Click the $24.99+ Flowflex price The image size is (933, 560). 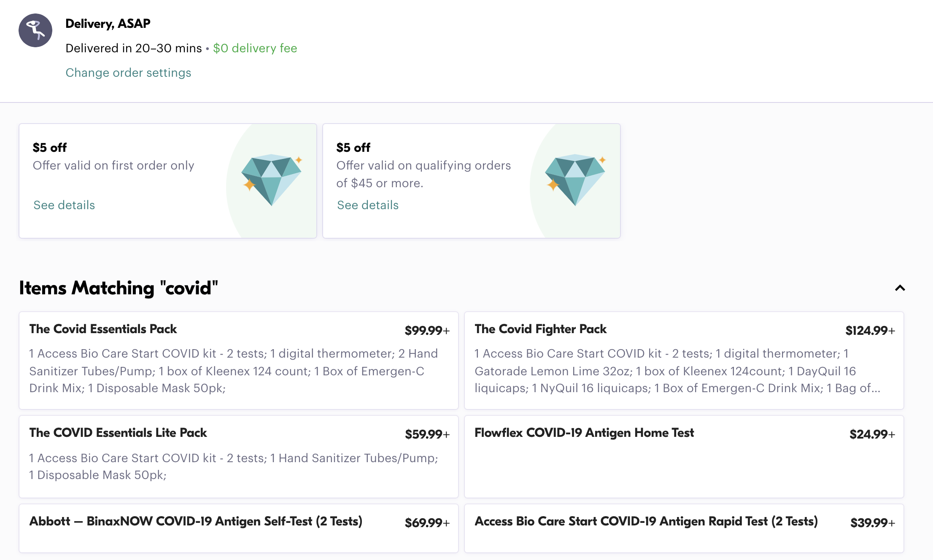(872, 434)
